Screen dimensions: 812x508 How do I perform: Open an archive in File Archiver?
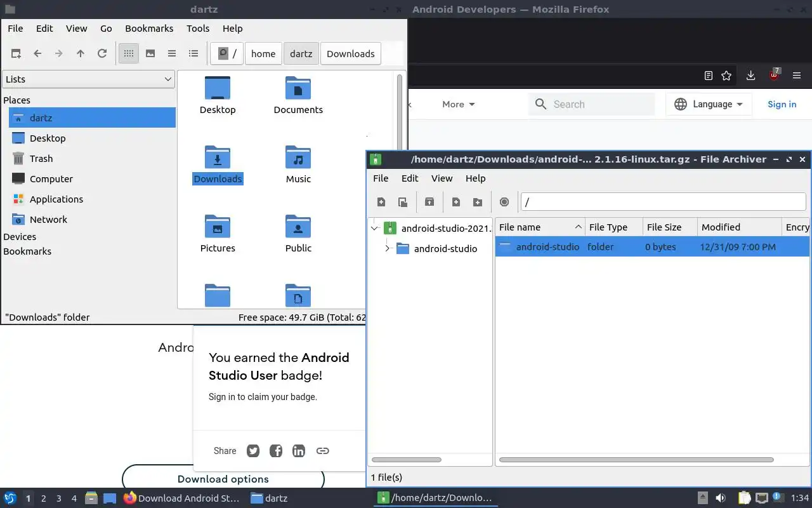coord(403,202)
